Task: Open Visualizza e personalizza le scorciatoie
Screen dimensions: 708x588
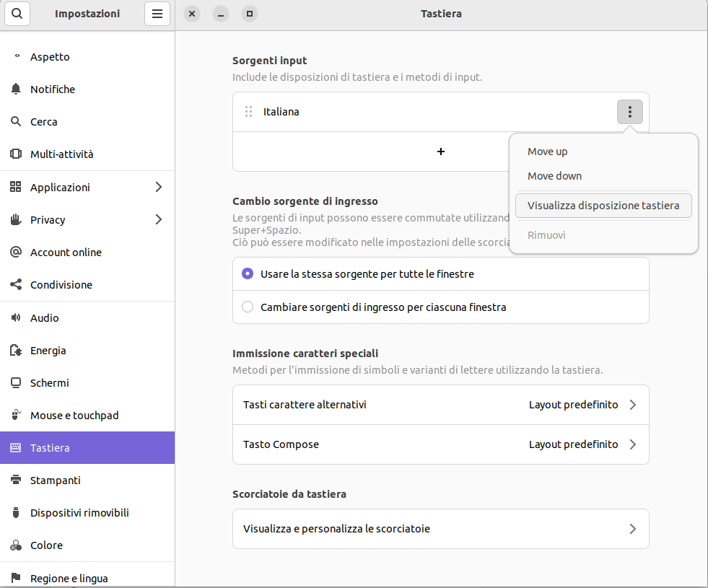Action: [x=441, y=529]
